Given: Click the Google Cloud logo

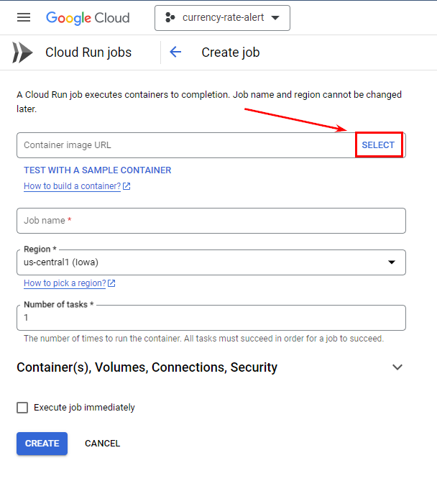Looking at the screenshot, I should coord(88,18).
